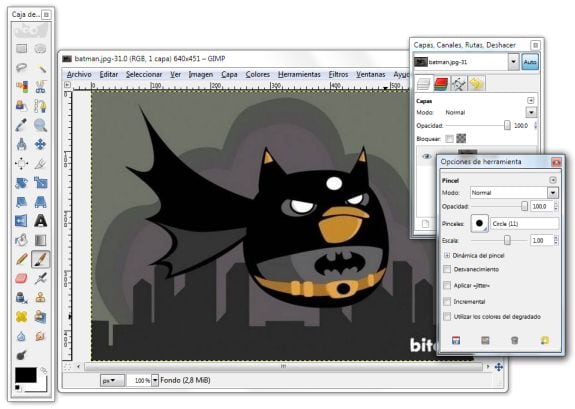Open Capas tab configuration menu arrow

[531, 100]
